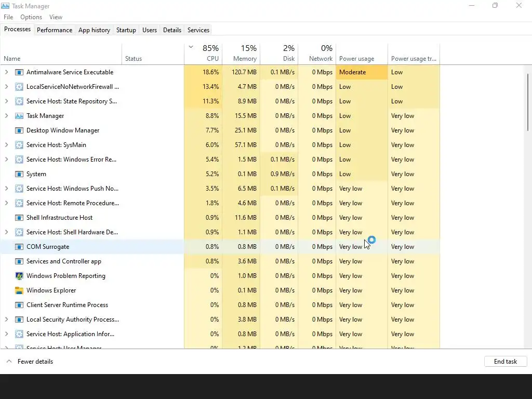Click the End task button
Viewport: 532px width, 399px height.
coord(506,362)
